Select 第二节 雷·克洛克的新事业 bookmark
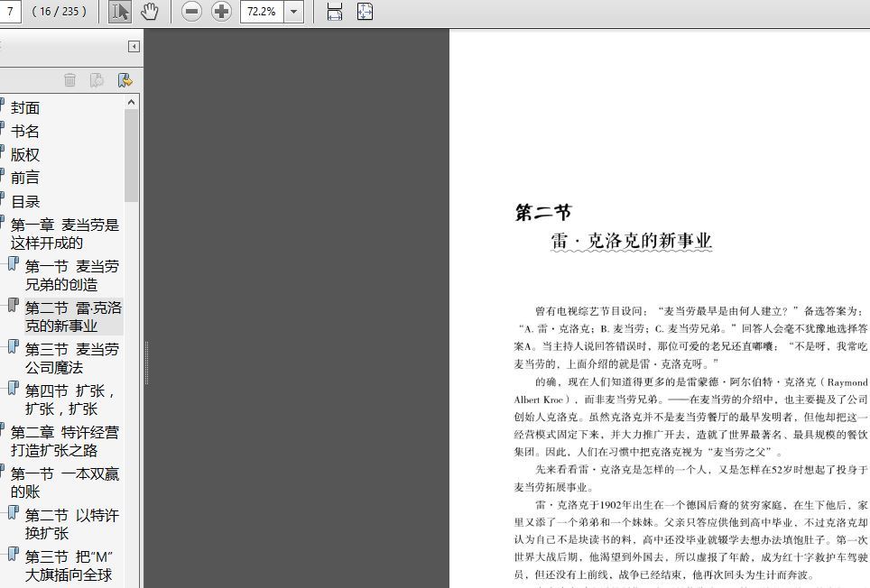This screenshot has width=870, height=588. (x=73, y=317)
